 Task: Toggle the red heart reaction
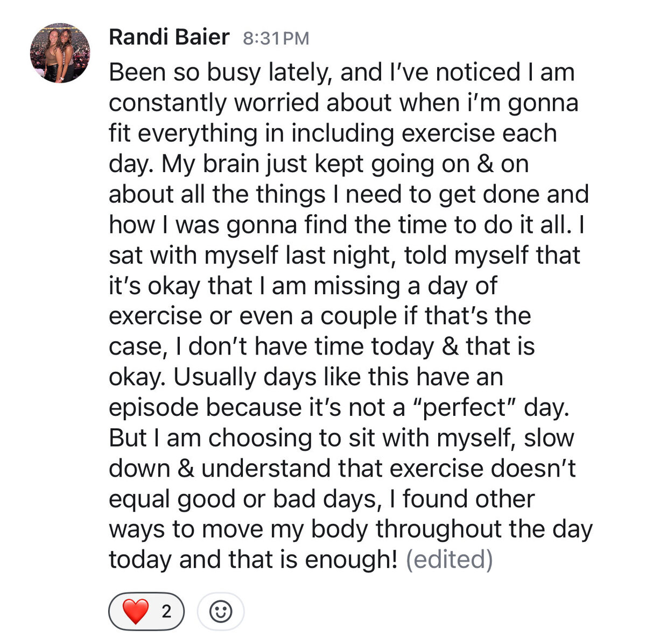tap(146, 612)
